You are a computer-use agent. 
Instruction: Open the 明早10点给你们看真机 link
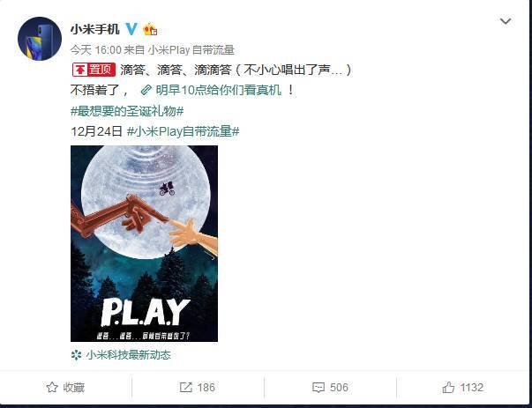pyautogui.click(x=219, y=90)
